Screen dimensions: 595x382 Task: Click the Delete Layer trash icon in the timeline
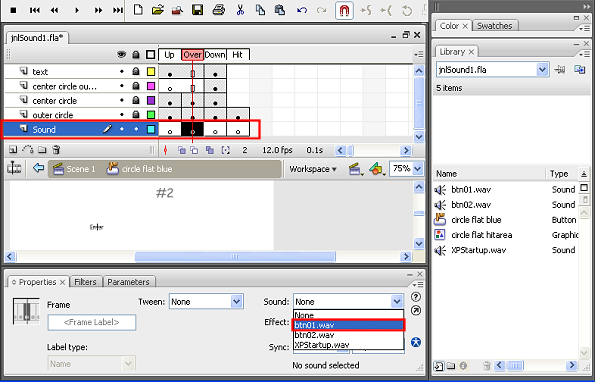click(56, 150)
